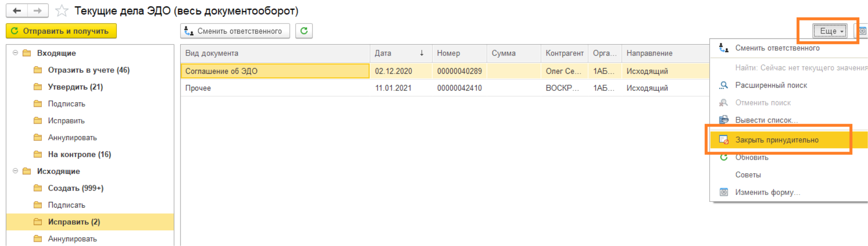Viewport: 868px width, 246px height.
Task: Open Создать (999+) outgoing folder
Action: [75, 188]
